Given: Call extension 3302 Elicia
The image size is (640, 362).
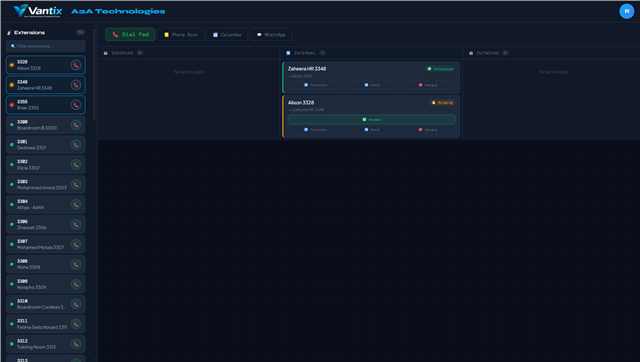Looking at the screenshot, I should pos(76,164).
